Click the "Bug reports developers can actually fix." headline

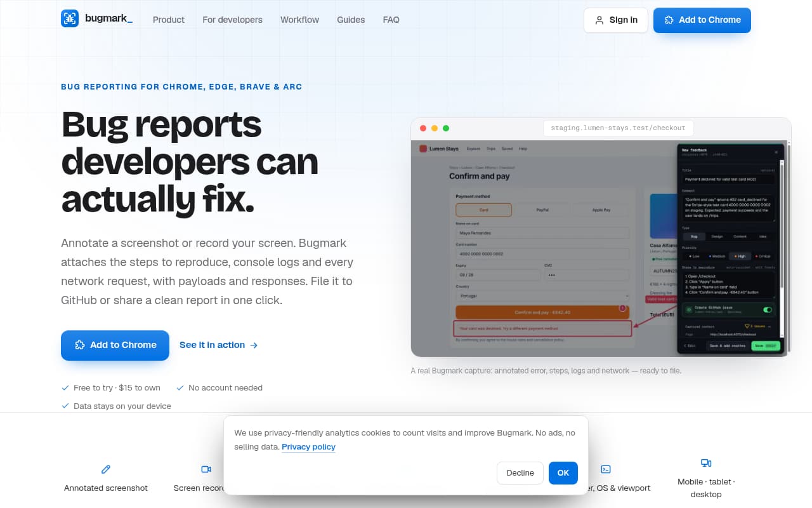190,162
